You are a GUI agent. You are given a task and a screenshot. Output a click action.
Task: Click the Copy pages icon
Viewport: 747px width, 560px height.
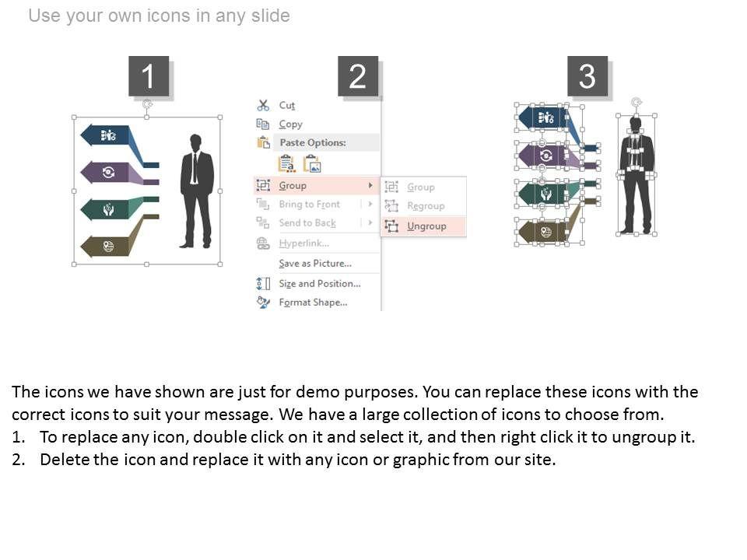coord(263,124)
